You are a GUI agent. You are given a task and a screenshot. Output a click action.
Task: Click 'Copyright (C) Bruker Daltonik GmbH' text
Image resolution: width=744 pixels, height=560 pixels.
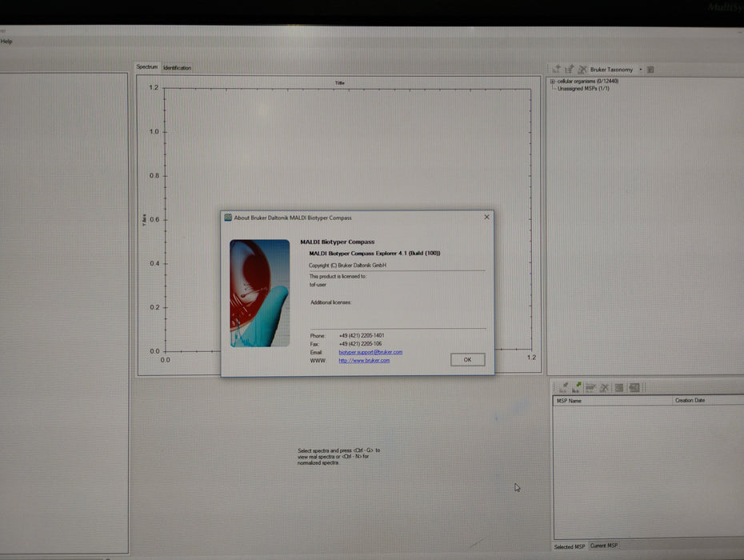(x=347, y=266)
